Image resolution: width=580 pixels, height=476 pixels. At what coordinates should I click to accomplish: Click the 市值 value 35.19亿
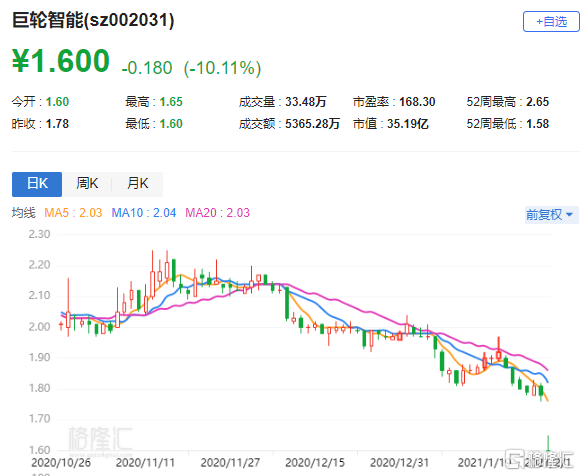click(x=408, y=124)
